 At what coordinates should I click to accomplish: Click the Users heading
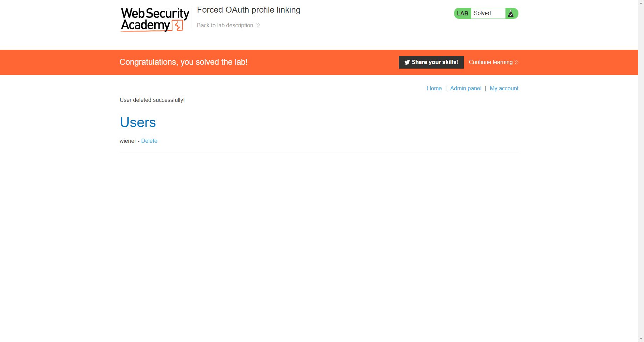pyautogui.click(x=137, y=122)
